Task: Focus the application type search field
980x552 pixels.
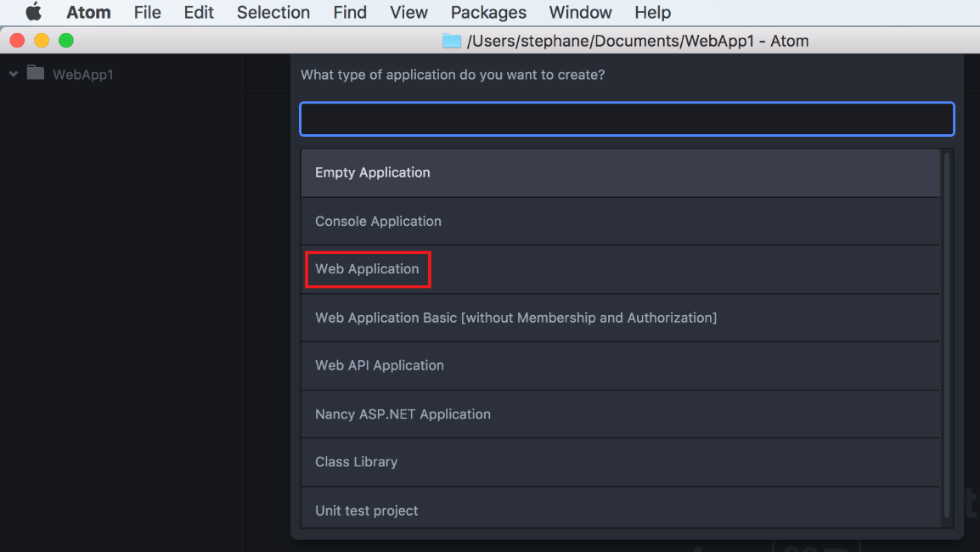Action: click(627, 119)
